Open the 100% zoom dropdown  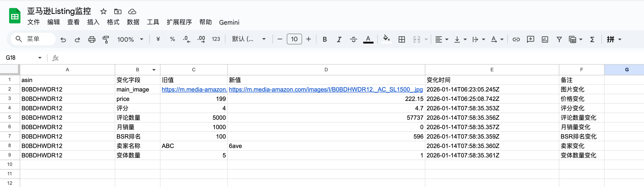[x=130, y=39]
